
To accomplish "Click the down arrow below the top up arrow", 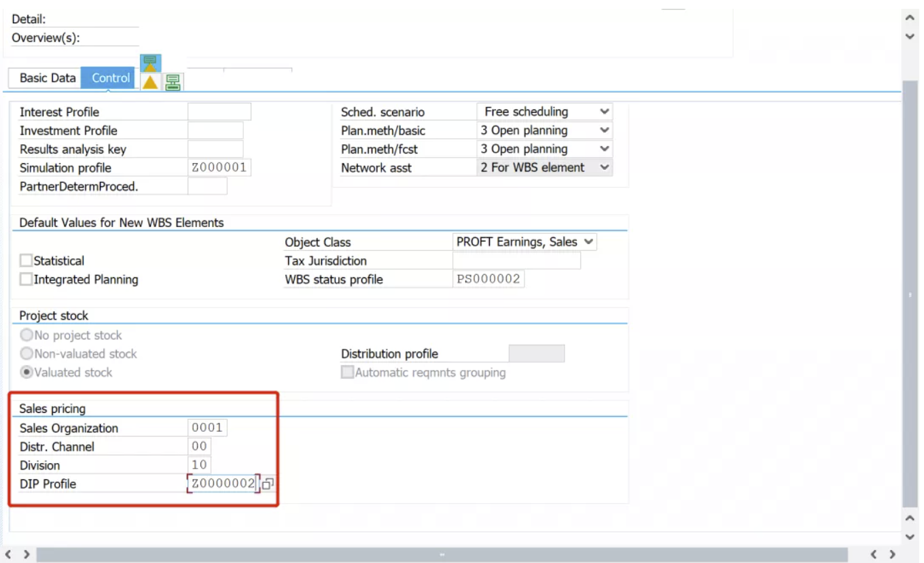I will [910, 37].
